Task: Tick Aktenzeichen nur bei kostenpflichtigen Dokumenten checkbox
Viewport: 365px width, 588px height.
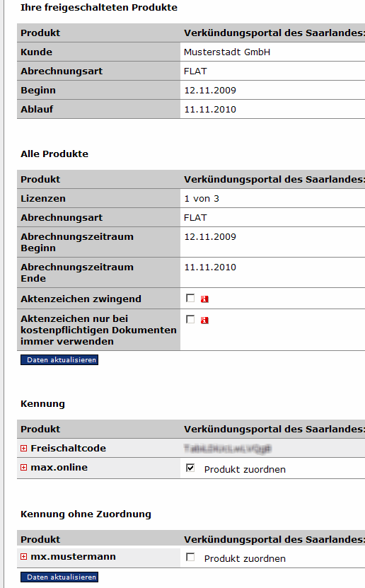Action: tap(190, 319)
